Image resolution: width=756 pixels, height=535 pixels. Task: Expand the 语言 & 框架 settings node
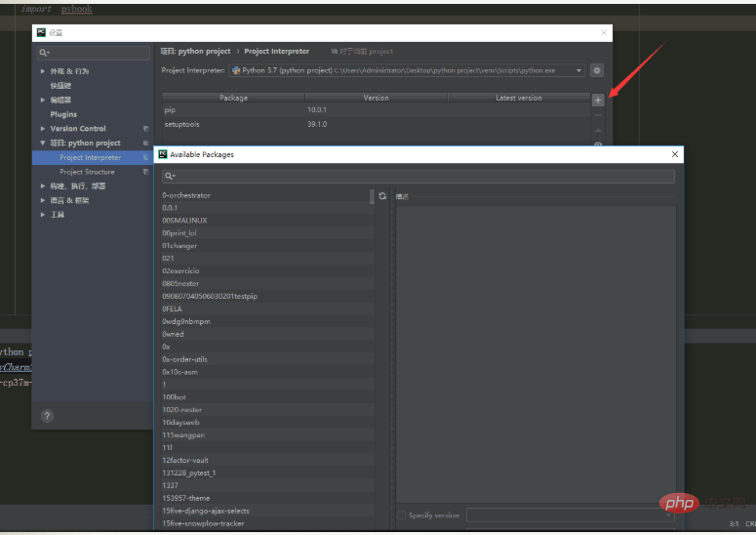pos(43,200)
